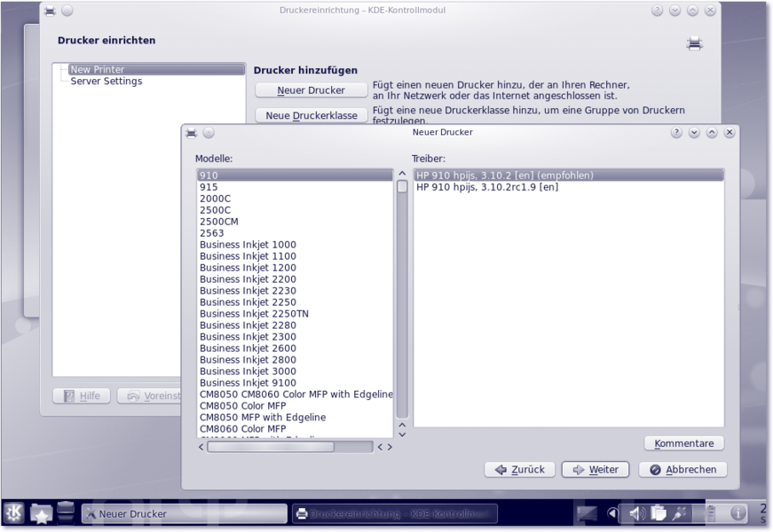
Task: Open Kommentare for the selected driver
Action: (683, 443)
